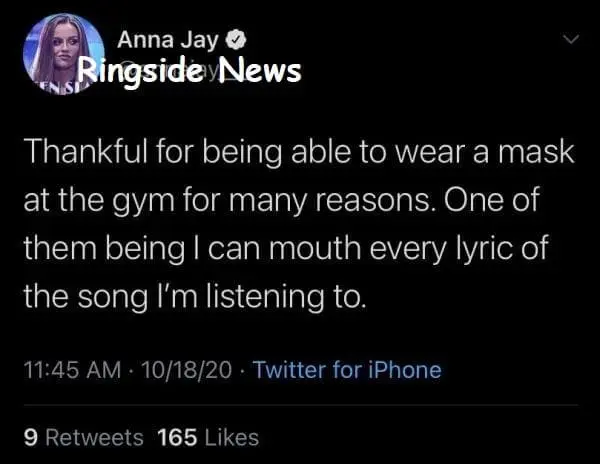Click the Anna Jay display name

[171, 41]
